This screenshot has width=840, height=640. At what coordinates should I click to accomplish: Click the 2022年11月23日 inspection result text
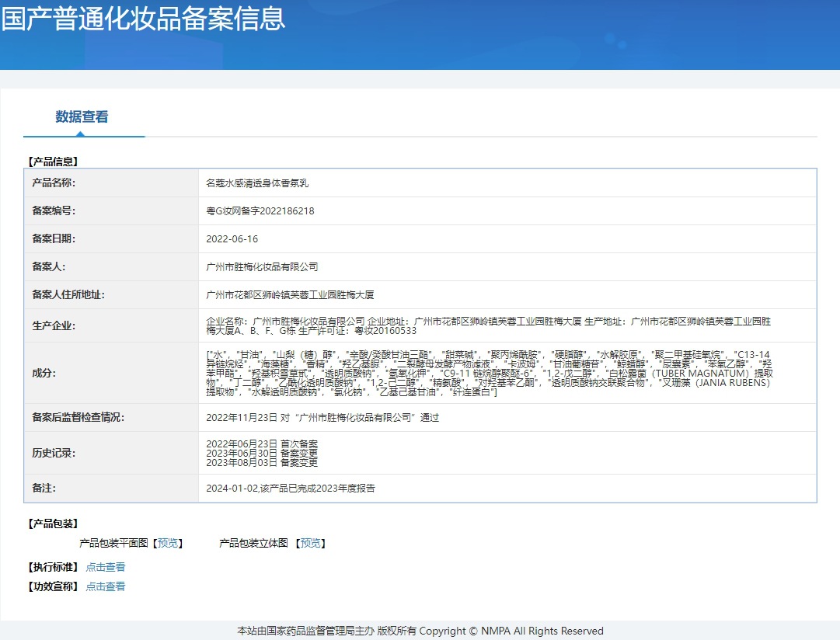pyautogui.click(x=322, y=417)
